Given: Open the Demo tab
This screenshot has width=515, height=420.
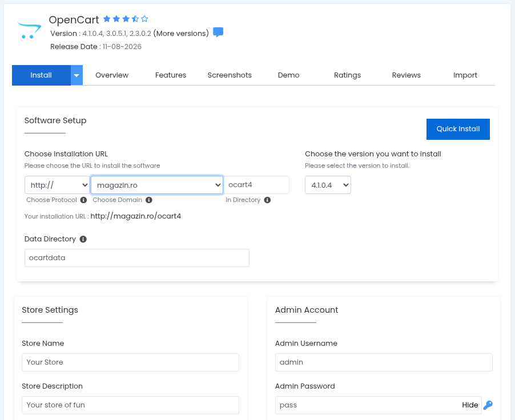Looking at the screenshot, I should [289, 75].
